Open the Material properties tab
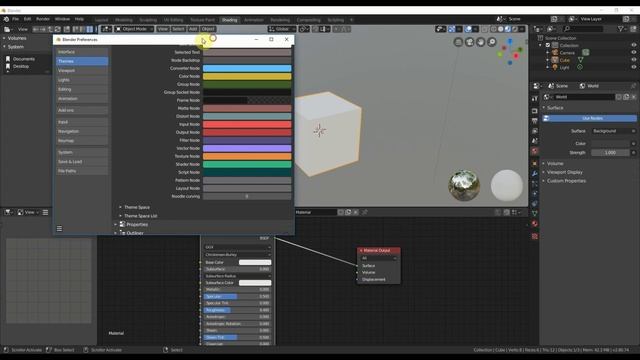 point(535,224)
